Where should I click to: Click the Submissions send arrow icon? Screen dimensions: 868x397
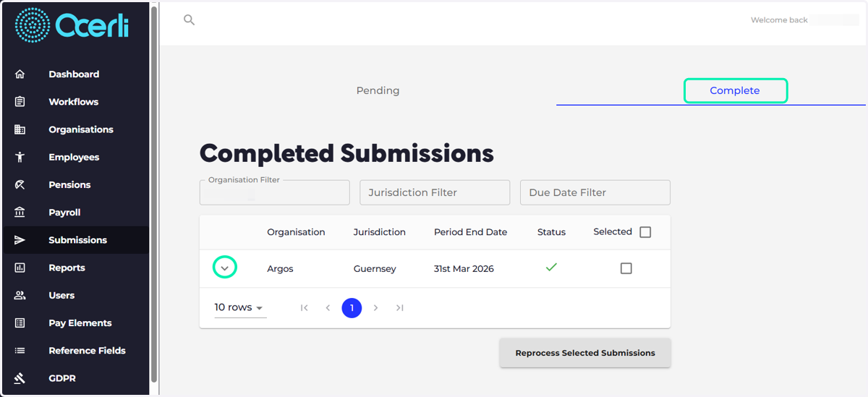(x=20, y=240)
